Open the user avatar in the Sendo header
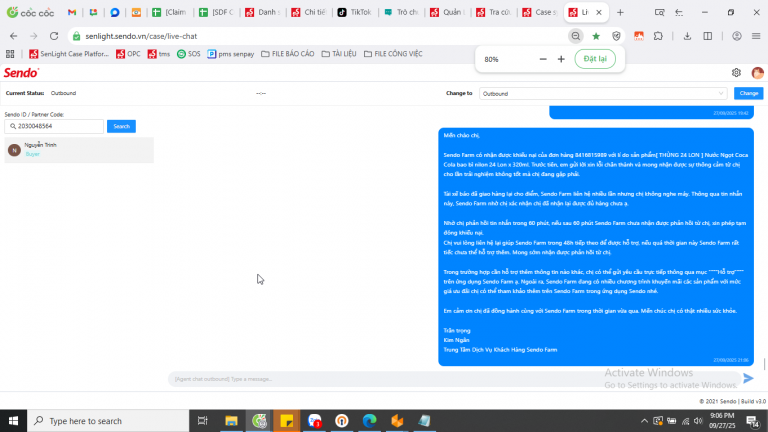 click(757, 72)
